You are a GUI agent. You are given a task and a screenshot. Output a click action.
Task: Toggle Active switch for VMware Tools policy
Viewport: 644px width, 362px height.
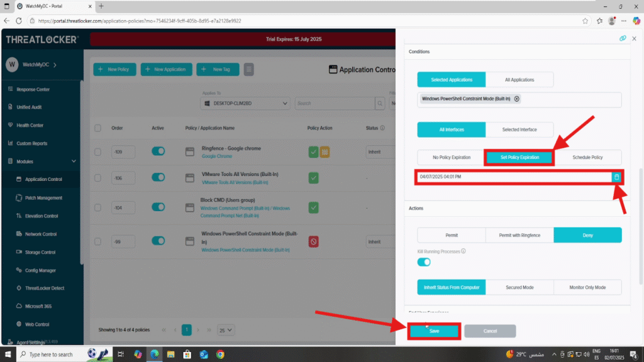coord(158,177)
